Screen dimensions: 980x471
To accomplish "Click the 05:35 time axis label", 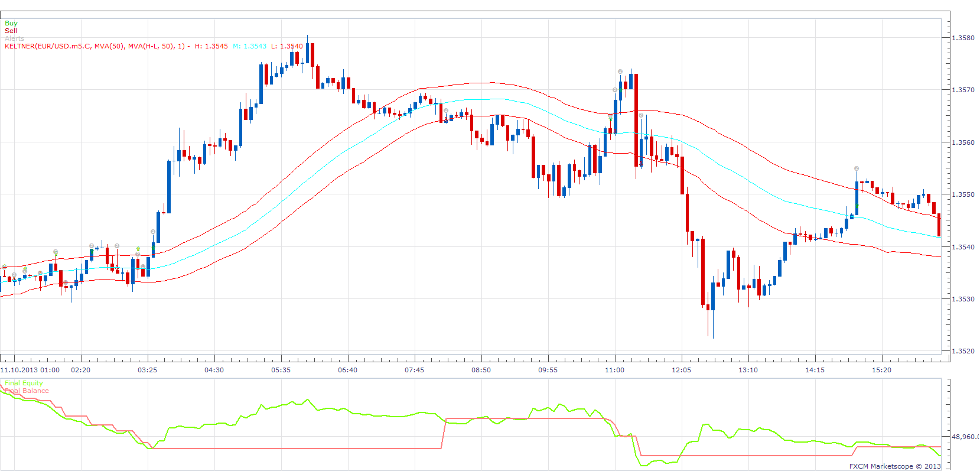I will pos(281,370).
